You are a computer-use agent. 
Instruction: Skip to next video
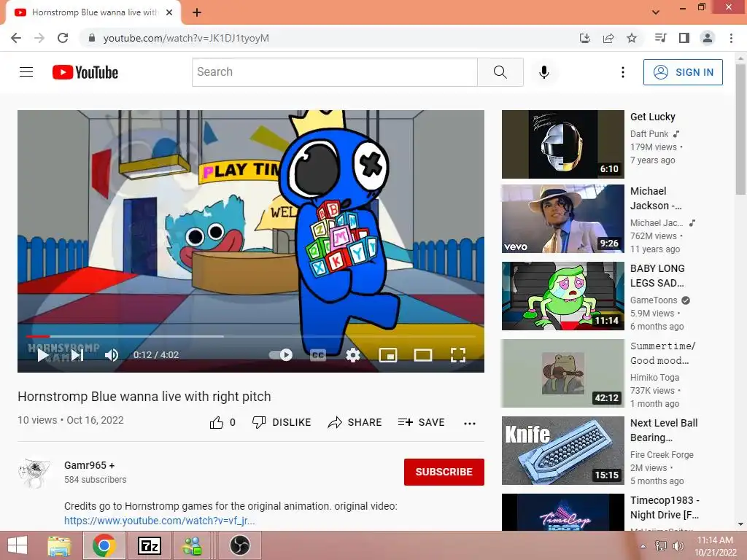[x=77, y=355]
